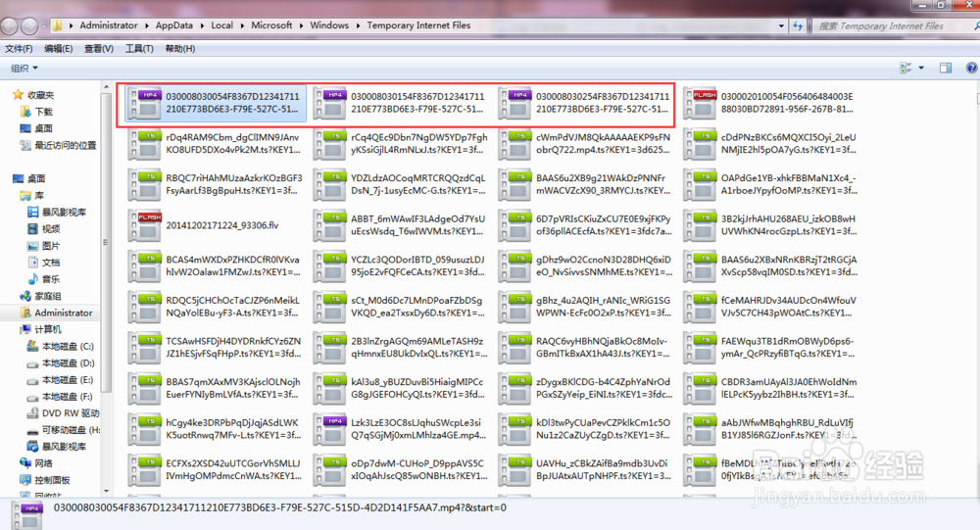Open 控制面板 in the navigation pane

(x=45, y=480)
